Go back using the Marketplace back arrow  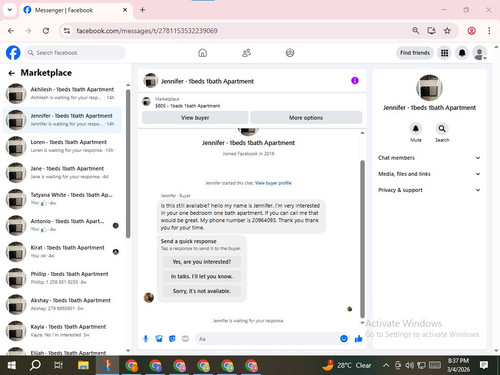coord(12,73)
